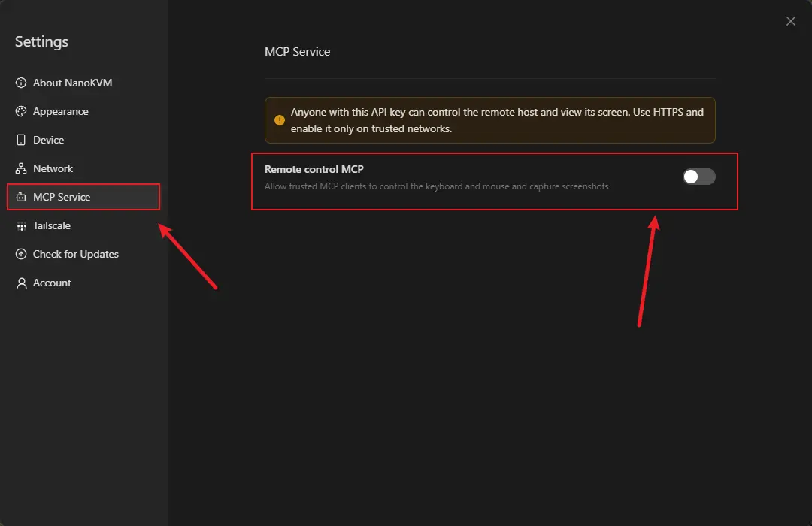Open the Device settings section
Viewport: 812px width, 526px height.
[83, 140]
